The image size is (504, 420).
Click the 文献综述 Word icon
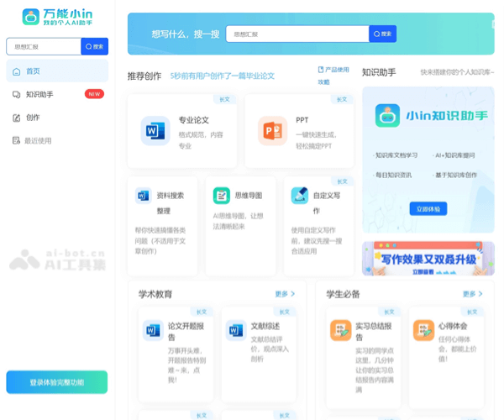click(x=235, y=330)
